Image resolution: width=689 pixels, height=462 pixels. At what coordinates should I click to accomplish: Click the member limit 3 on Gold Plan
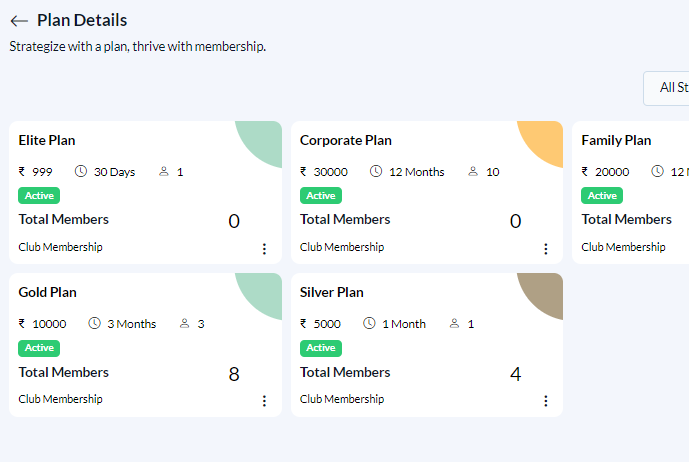pos(201,324)
